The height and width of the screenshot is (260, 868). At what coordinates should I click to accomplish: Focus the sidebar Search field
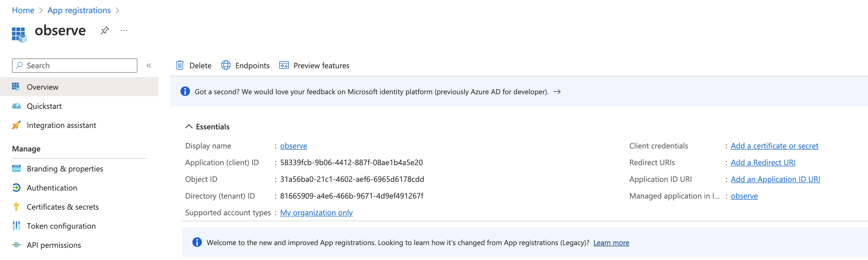[74, 65]
